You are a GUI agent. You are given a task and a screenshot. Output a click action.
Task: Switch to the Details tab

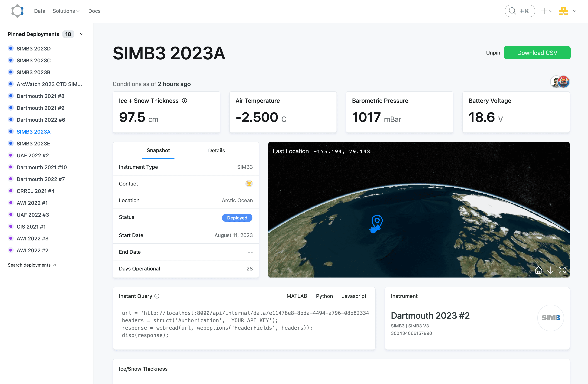pos(216,150)
